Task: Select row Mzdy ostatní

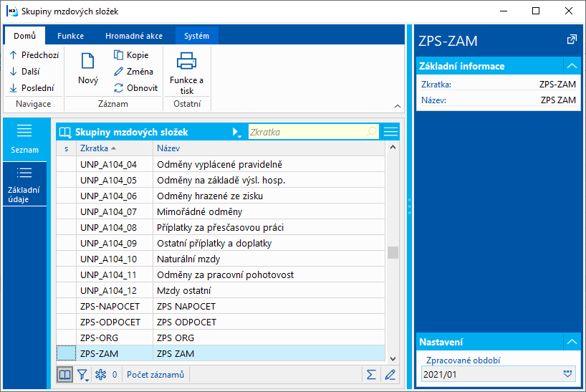Action: tap(221, 290)
